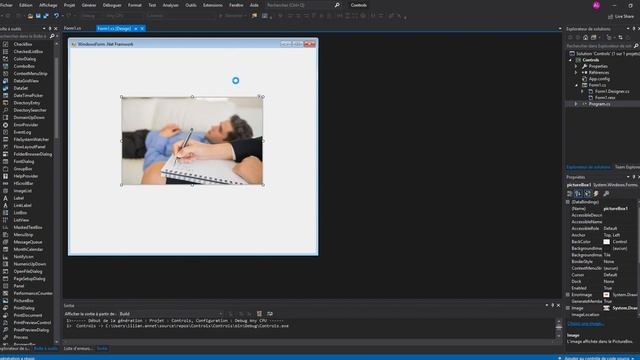
Task: Expand the Références tree node
Action: pyautogui.click(x=576, y=73)
